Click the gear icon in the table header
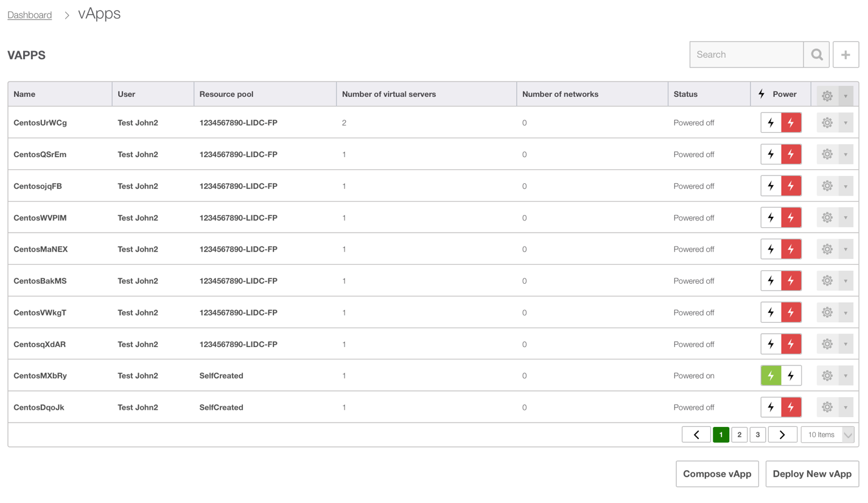The width and height of the screenshot is (868, 503). pyautogui.click(x=827, y=96)
